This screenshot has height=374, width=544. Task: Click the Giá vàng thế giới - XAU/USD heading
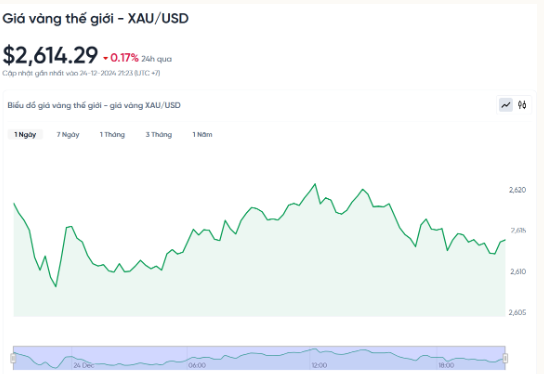point(95,18)
